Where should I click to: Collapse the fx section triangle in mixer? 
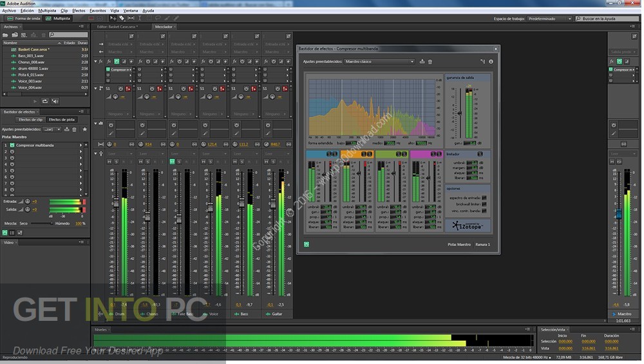click(96, 61)
